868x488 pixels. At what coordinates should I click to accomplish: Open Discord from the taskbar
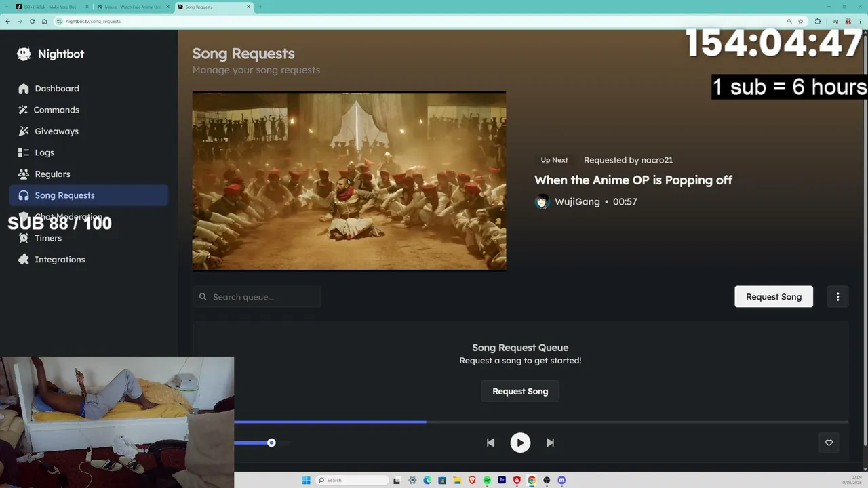(x=561, y=481)
